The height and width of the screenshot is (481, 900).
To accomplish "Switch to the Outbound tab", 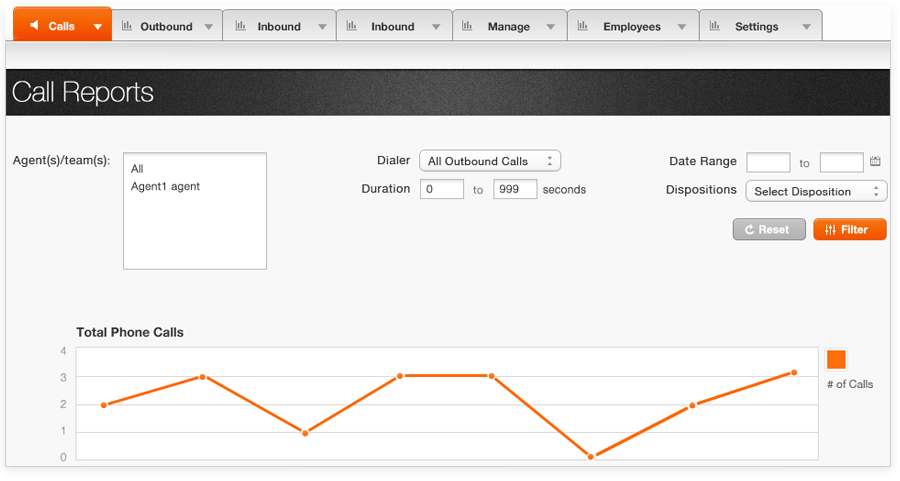I will (167, 26).
